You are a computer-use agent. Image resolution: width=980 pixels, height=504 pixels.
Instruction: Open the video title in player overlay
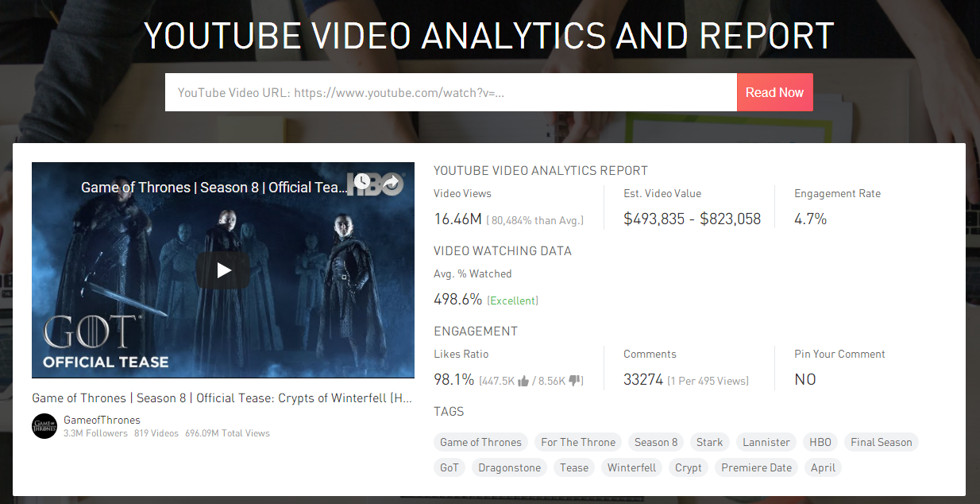pos(214,188)
